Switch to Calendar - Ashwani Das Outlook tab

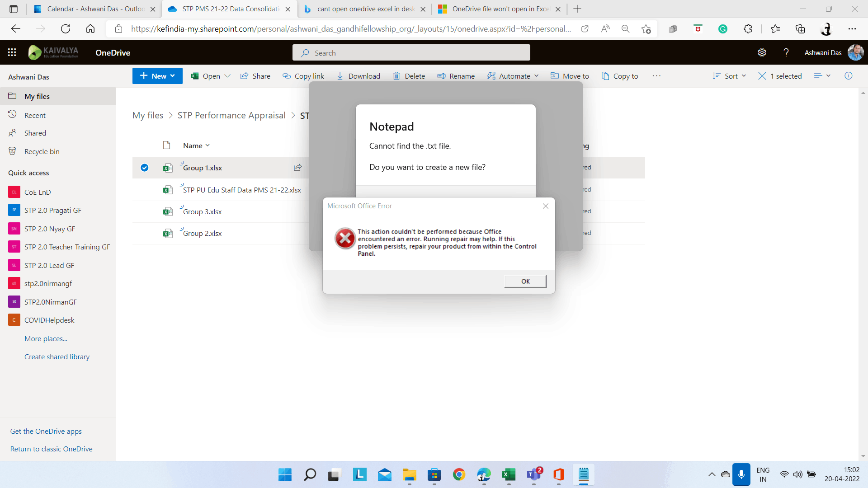tap(95, 9)
